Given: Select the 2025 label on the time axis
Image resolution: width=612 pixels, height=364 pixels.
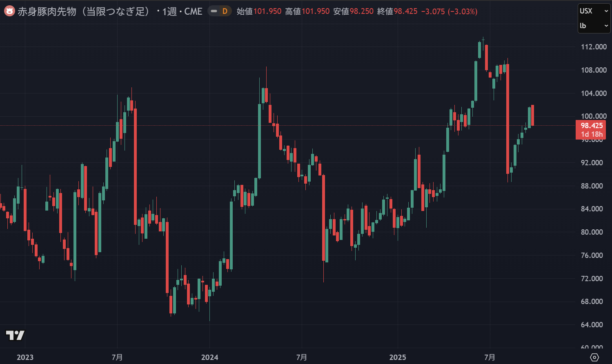Looking at the screenshot, I should coord(397,357).
